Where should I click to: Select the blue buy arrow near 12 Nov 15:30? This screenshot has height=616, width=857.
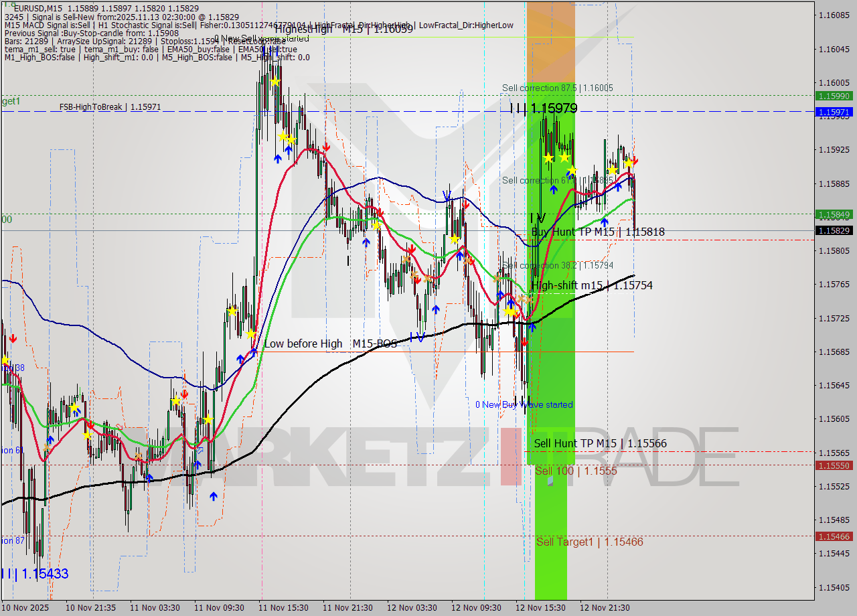click(x=532, y=326)
